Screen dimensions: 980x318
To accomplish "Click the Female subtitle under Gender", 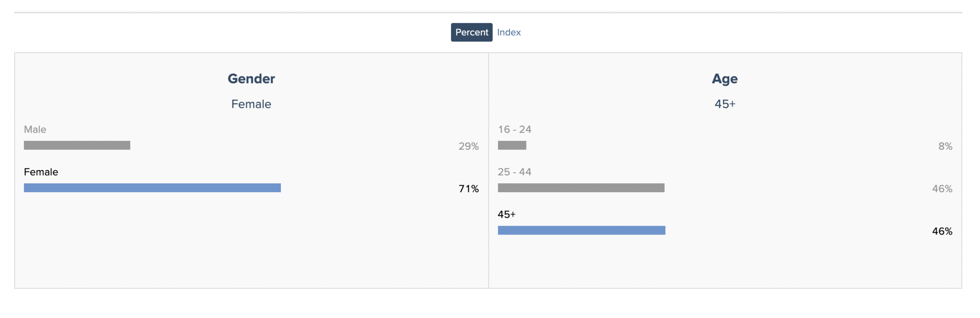I will click(251, 104).
